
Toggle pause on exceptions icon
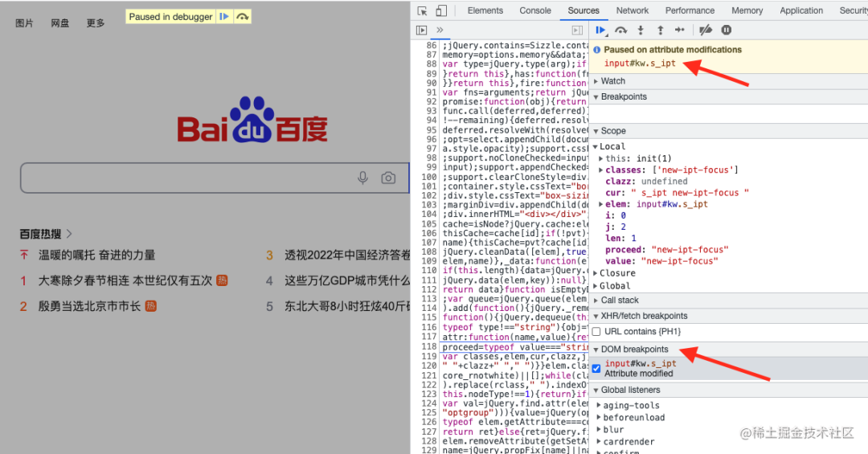pos(727,30)
